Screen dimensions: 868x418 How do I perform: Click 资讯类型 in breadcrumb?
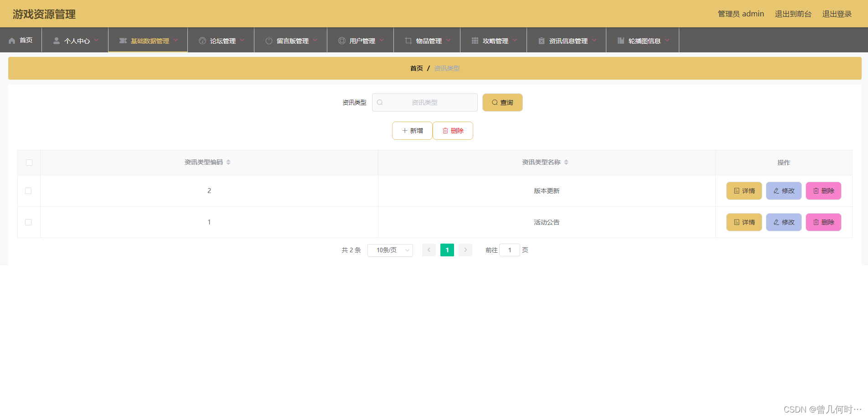tap(447, 68)
